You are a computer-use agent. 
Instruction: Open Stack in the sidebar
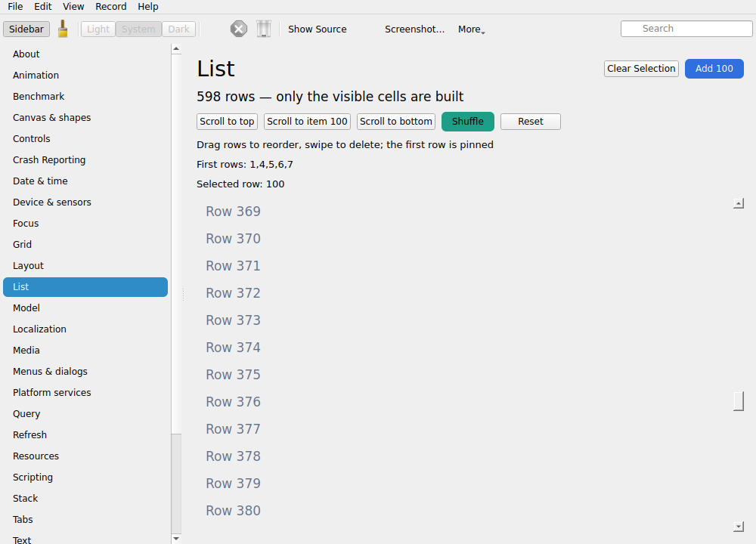point(85,499)
